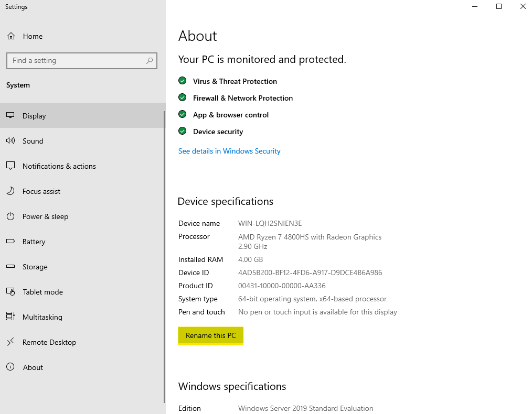The height and width of the screenshot is (414, 532).
Task: Click the System type value text
Action: pos(312,299)
